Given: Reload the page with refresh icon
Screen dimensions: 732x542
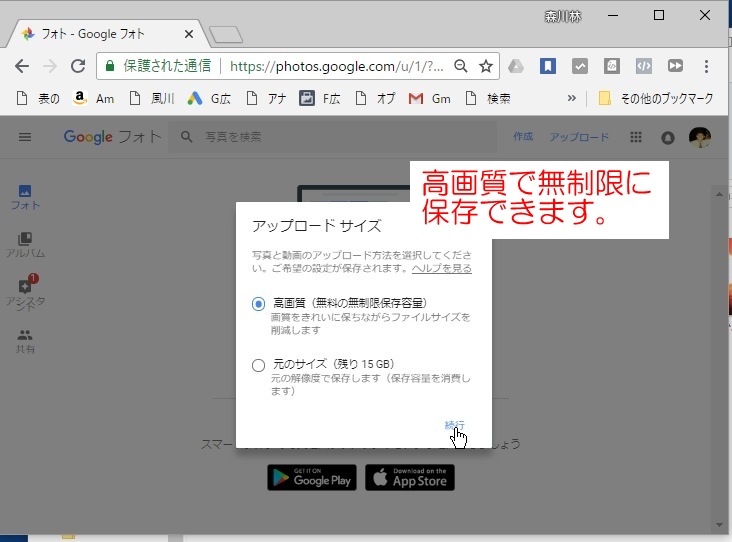Looking at the screenshot, I should point(78,66).
